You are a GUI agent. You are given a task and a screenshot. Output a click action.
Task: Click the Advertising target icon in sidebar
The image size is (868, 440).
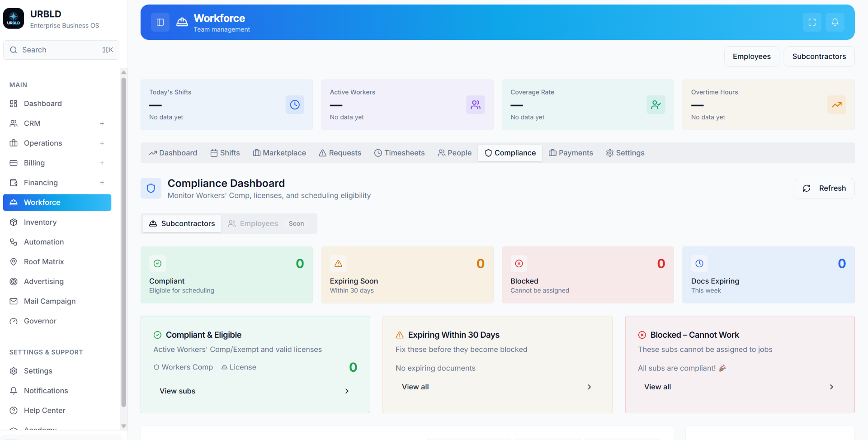14,281
